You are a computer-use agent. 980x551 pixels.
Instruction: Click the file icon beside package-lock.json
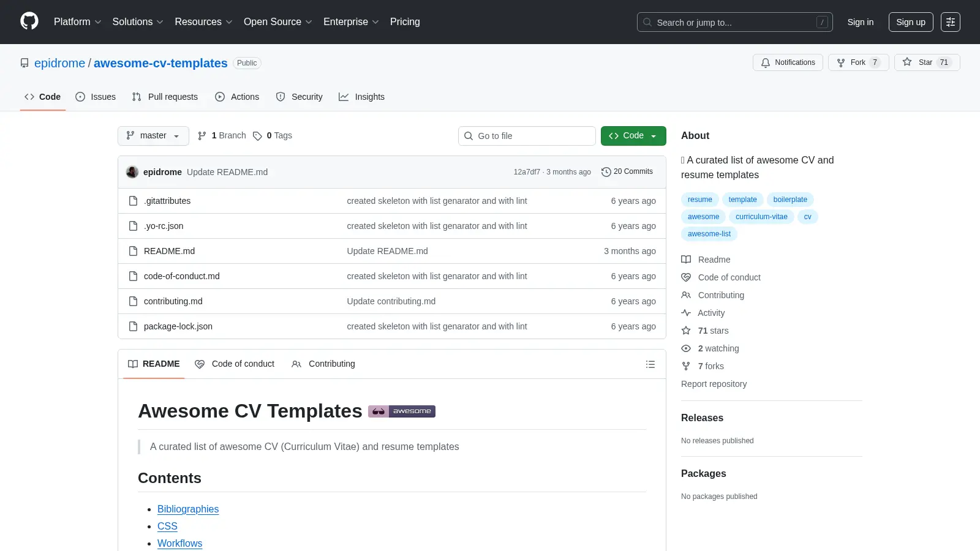[133, 326]
